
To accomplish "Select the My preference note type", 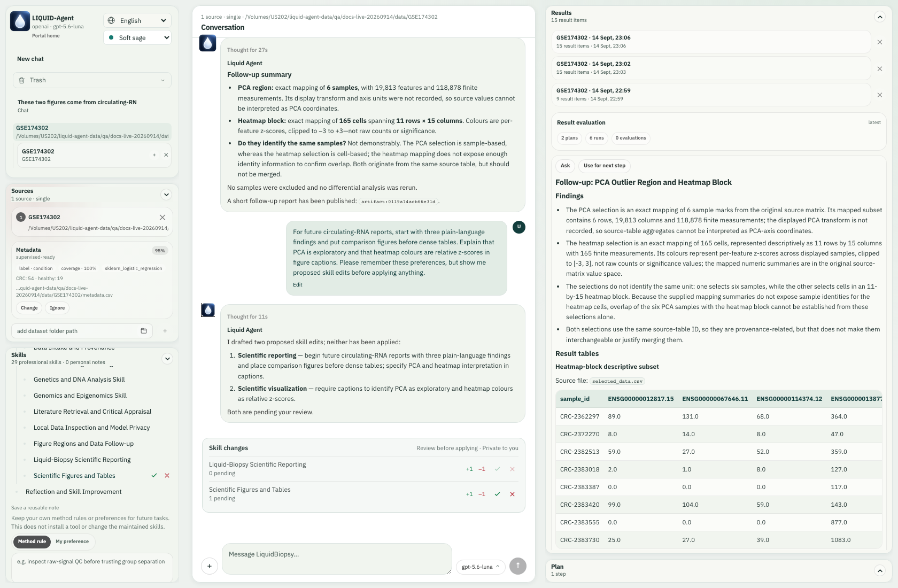I will (72, 541).
